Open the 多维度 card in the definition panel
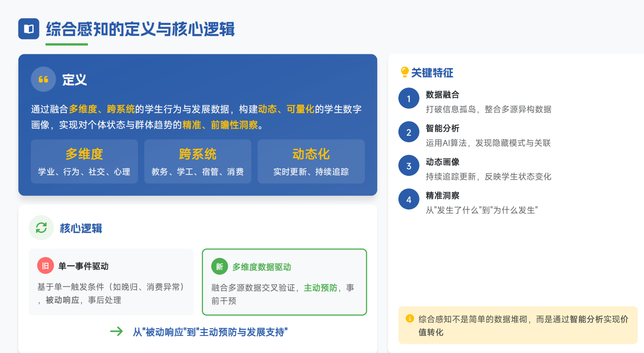Screen dimensions: 644x353 pos(84,162)
